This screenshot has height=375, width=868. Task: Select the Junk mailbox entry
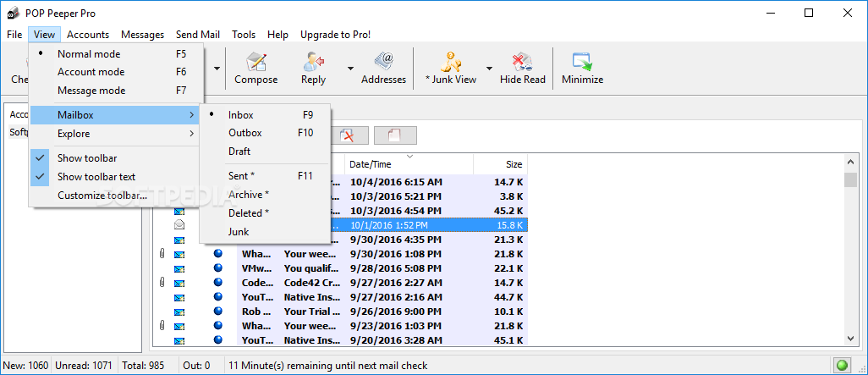[265, 232]
